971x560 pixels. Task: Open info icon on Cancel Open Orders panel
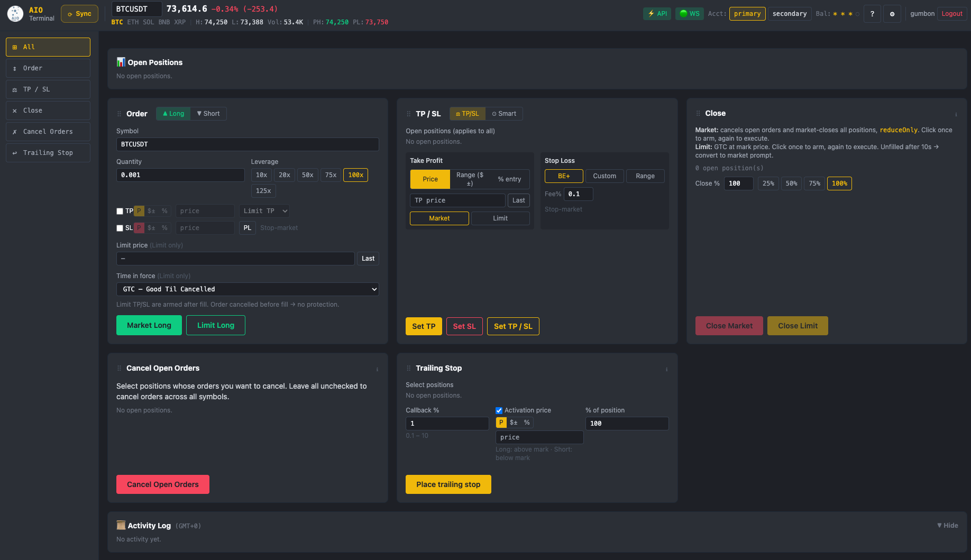coord(377,369)
